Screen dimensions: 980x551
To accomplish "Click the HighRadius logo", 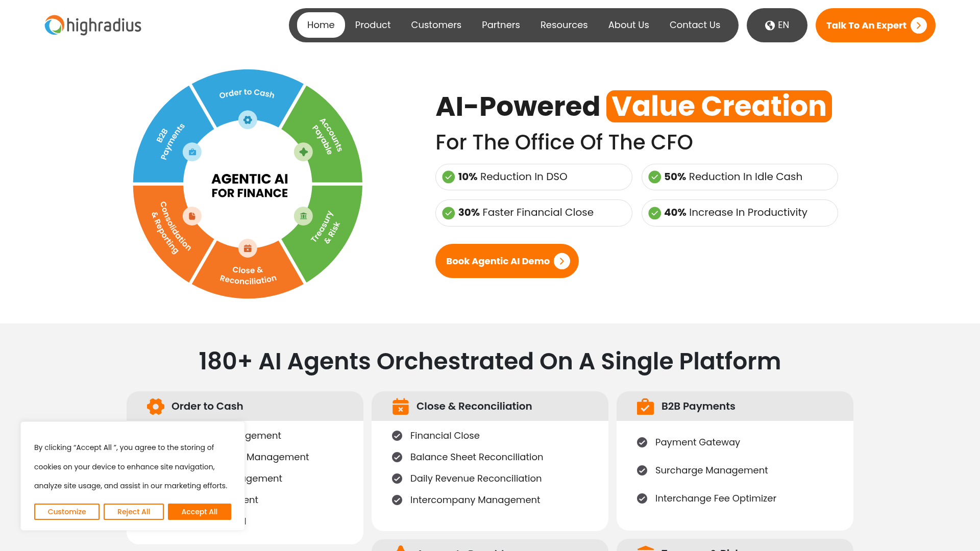I will (93, 25).
